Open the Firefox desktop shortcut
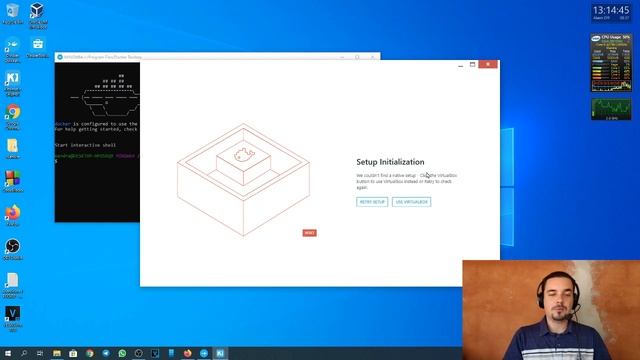This screenshot has width=640, height=360. (12, 216)
